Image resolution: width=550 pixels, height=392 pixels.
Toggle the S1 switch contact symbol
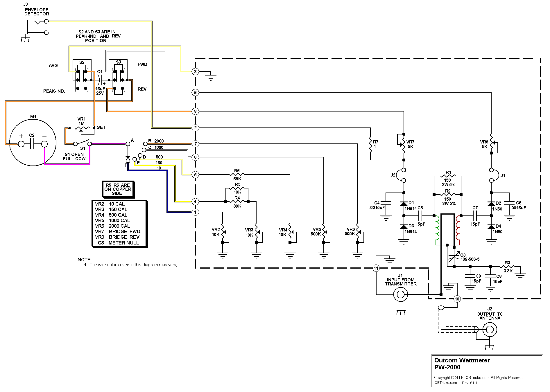pos(83,143)
